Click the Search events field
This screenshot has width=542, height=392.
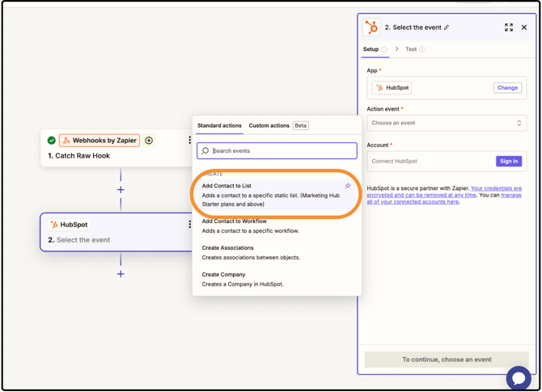click(x=277, y=150)
